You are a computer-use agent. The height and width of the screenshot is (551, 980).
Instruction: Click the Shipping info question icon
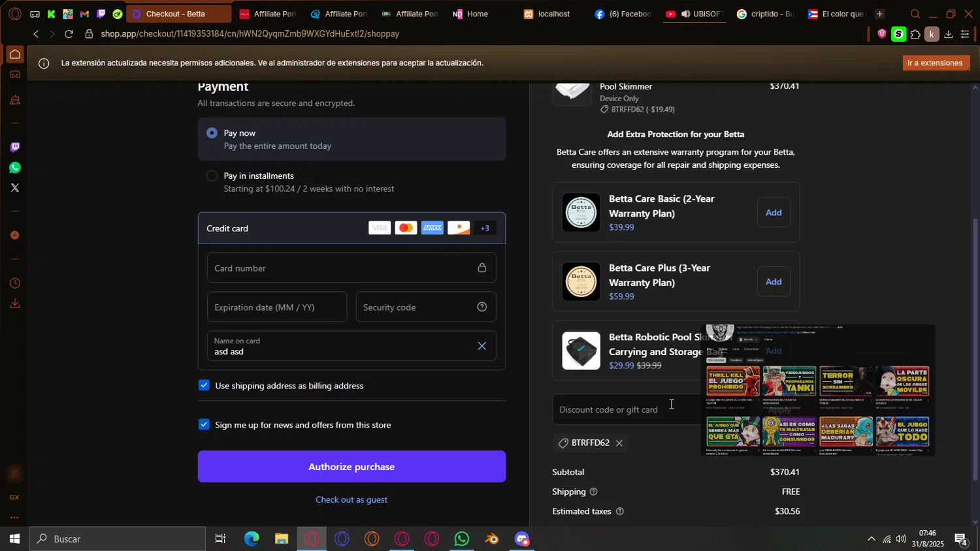593,492
